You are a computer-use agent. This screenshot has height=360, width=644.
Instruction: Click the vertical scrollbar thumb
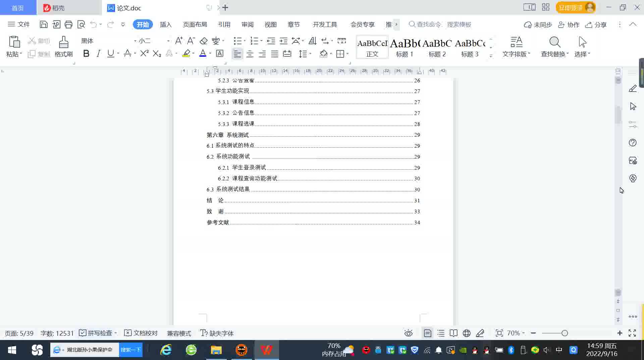click(618, 115)
